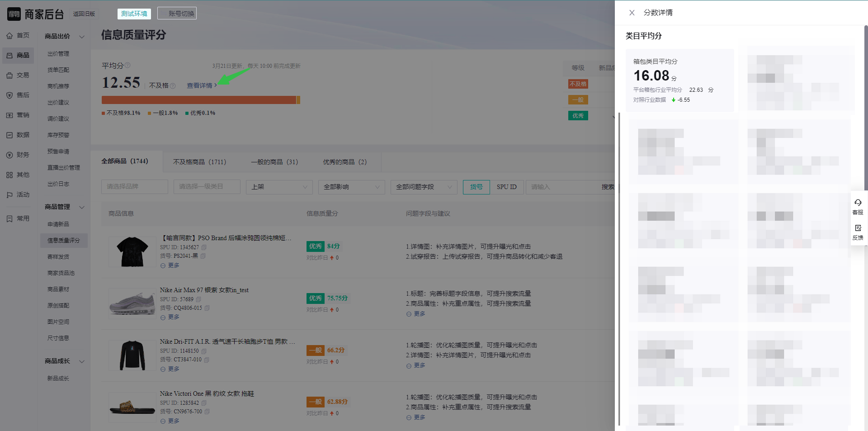The height and width of the screenshot is (431, 868).
Task: Open the 营销 sidebar icon
Action: coord(9,115)
